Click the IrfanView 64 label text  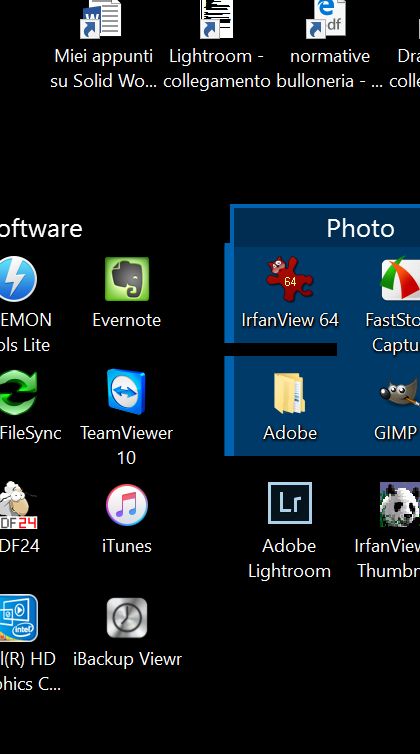pos(290,320)
